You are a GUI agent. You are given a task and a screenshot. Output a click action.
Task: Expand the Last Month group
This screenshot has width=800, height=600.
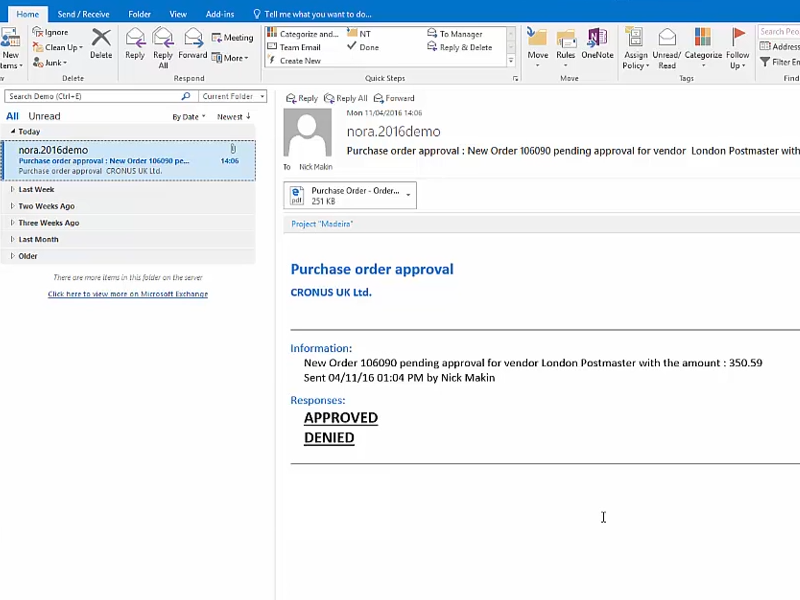13,239
